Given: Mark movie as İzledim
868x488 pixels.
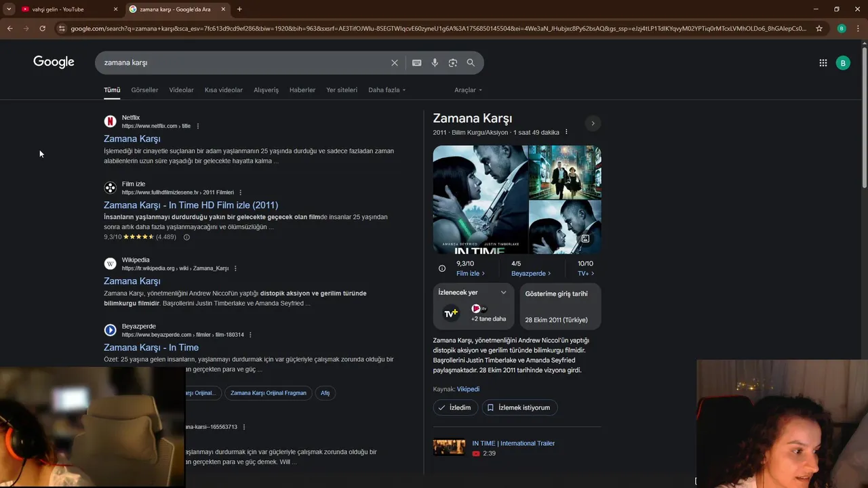Looking at the screenshot, I should click(456, 407).
